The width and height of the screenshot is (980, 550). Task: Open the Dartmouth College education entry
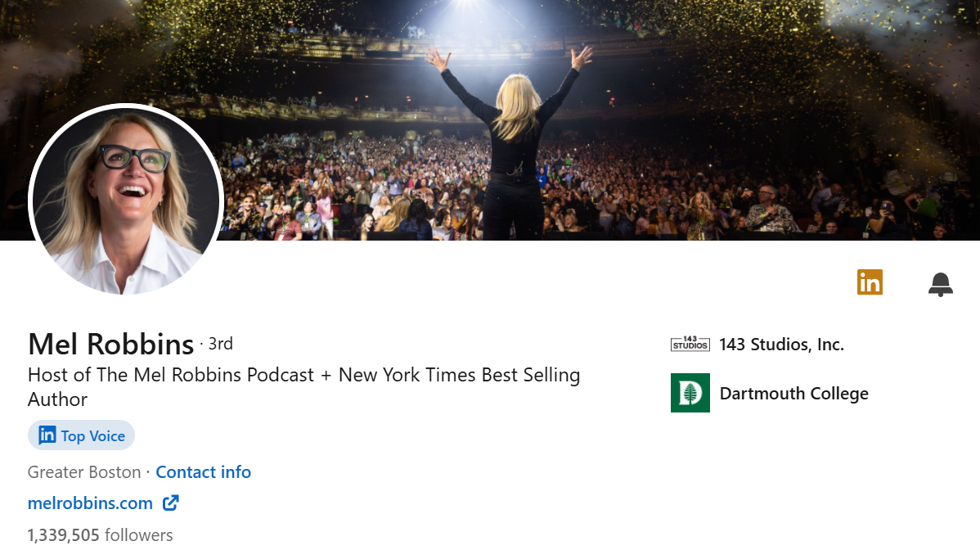click(x=793, y=394)
